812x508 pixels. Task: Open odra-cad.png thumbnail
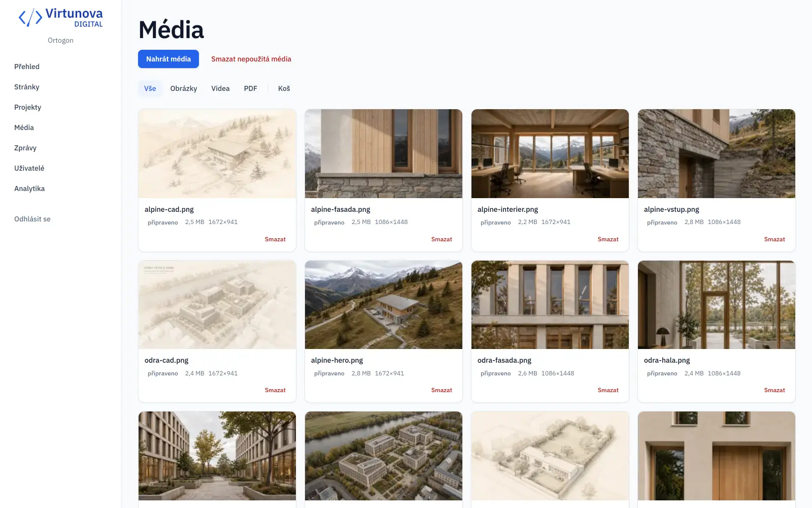(x=217, y=305)
